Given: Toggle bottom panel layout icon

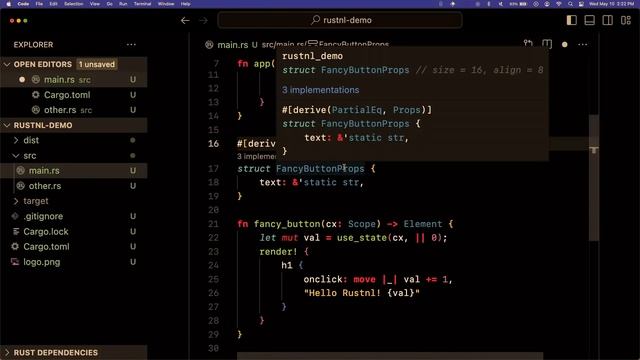Looking at the screenshot, I should (589, 20).
